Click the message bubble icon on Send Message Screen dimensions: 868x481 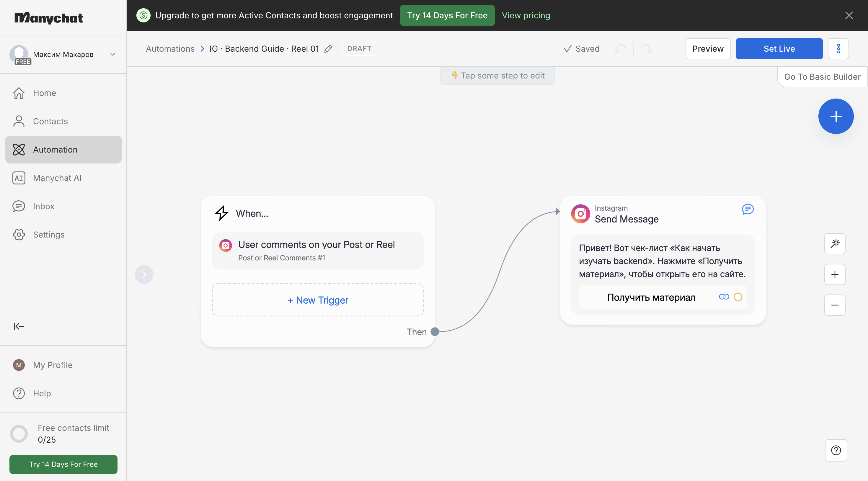click(x=748, y=209)
